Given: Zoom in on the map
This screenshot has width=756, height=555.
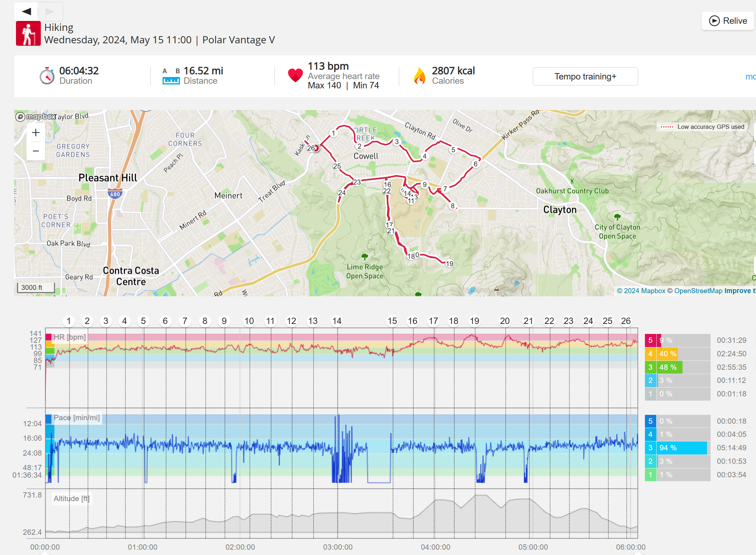Looking at the screenshot, I should tap(35, 133).
